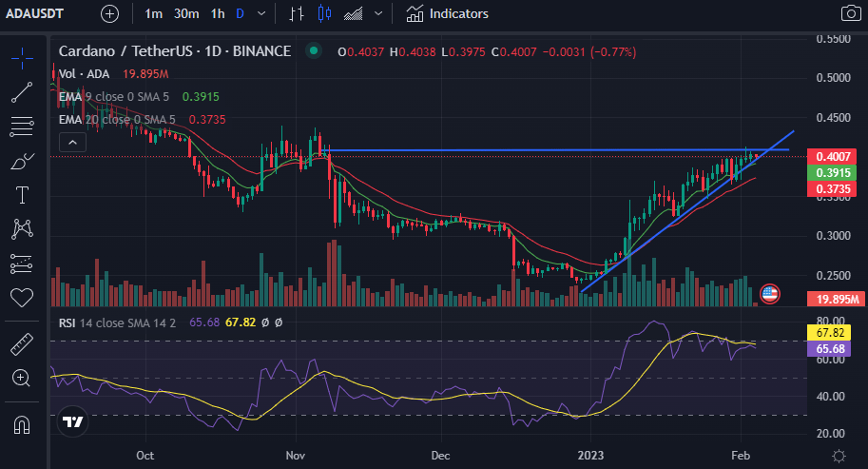Click the ruler measure tool
Image resolution: width=868 pixels, height=469 pixels.
point(22,344)
